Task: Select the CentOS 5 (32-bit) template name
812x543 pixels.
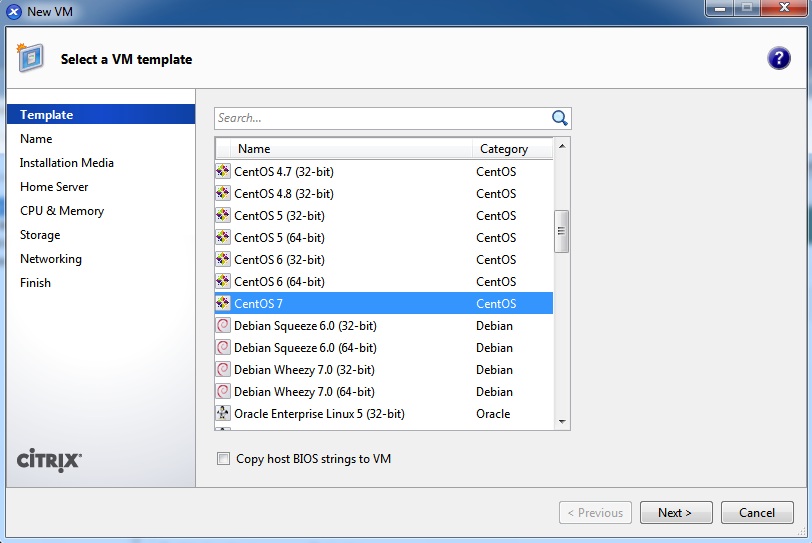Action: [x=279, y=215]
